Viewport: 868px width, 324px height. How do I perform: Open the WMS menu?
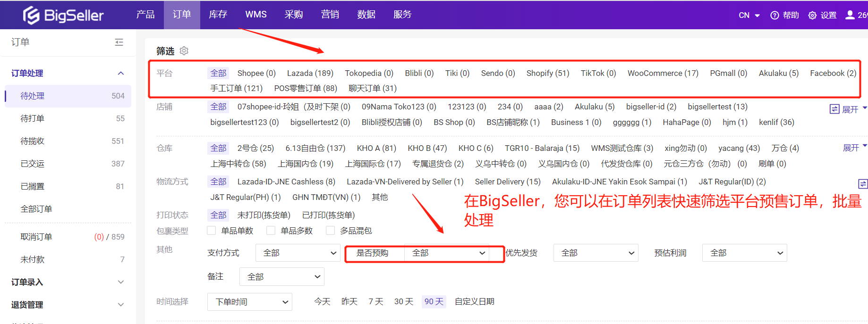[256, 15]
